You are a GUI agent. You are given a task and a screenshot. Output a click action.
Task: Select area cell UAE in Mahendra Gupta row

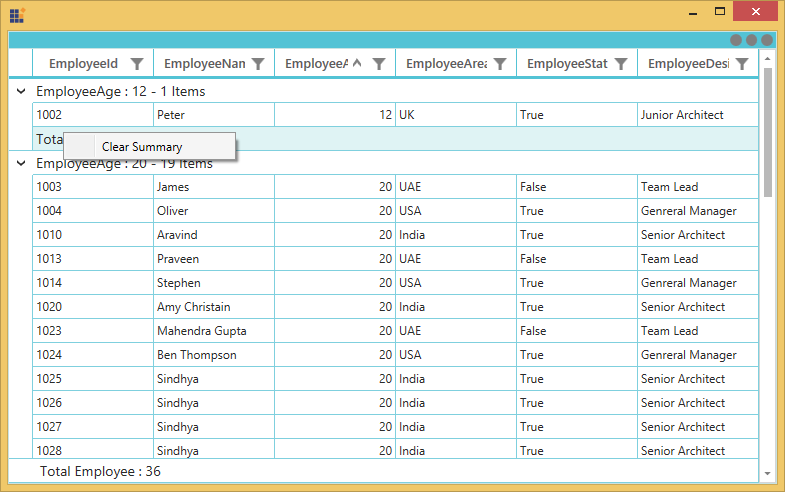(x=456, y=331)
